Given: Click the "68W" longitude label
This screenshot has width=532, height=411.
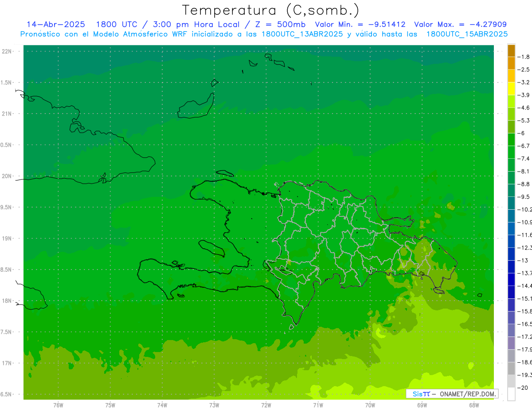Looking at the screenshot, I should tap(474, 405).
